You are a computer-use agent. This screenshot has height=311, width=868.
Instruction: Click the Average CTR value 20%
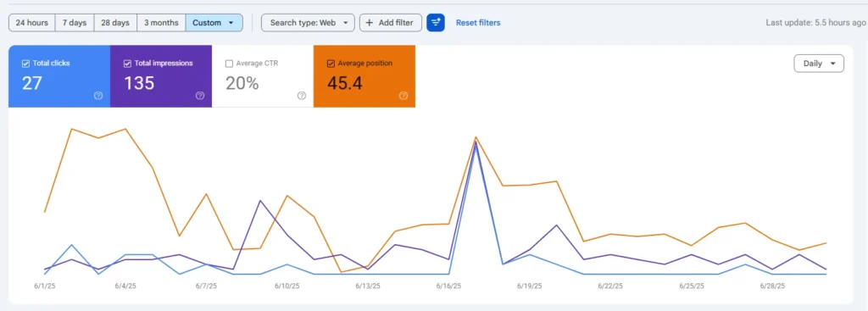coord(242,83)
